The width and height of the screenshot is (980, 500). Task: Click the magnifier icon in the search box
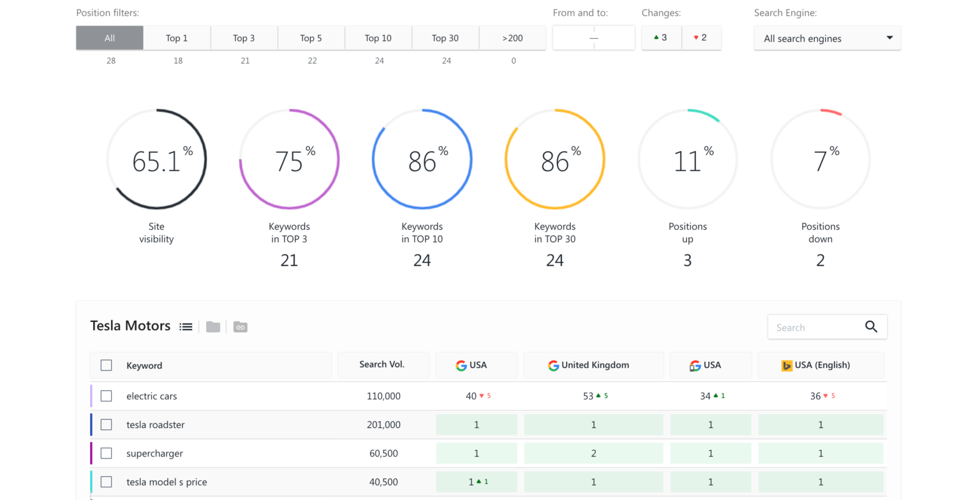click(872, 327)
